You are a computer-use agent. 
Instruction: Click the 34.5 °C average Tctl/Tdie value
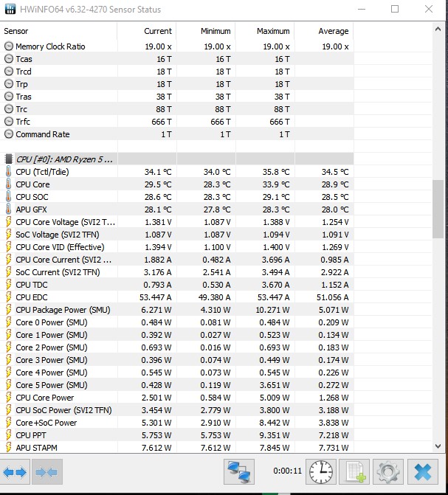[335, 172]
